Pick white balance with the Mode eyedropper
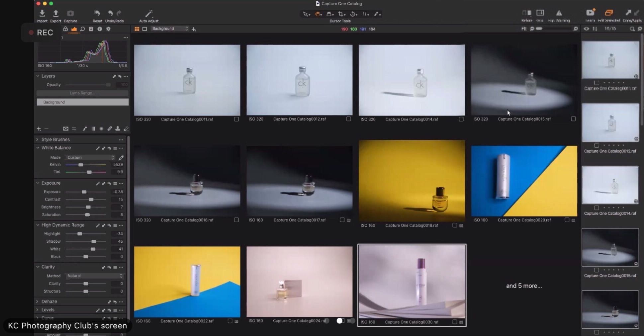This screenshot has height=336, width=644. [x=121, y=157]
